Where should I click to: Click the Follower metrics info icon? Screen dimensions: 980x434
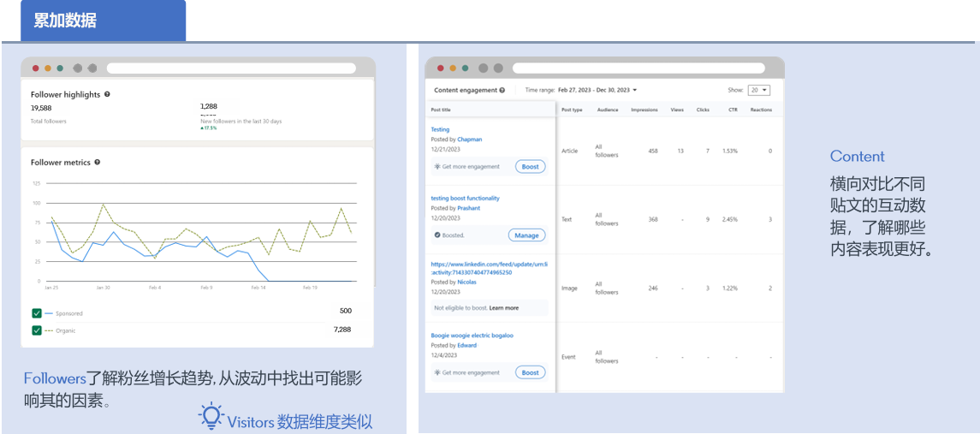coord(98,162)
